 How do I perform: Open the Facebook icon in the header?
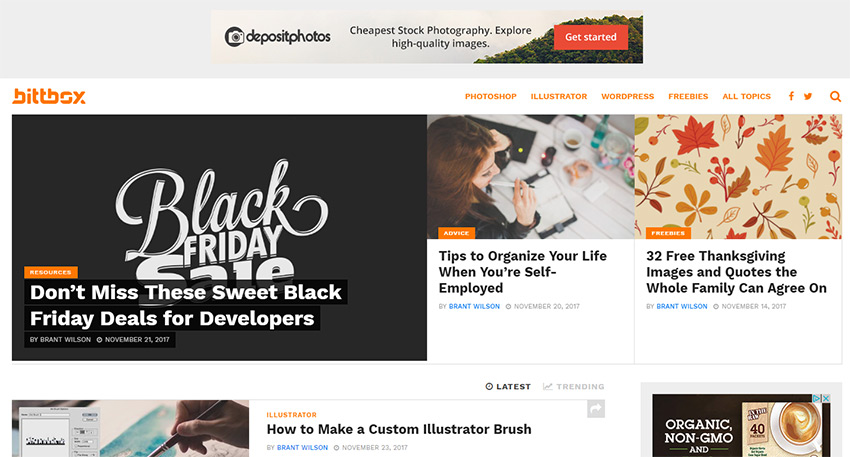[791, 96]
